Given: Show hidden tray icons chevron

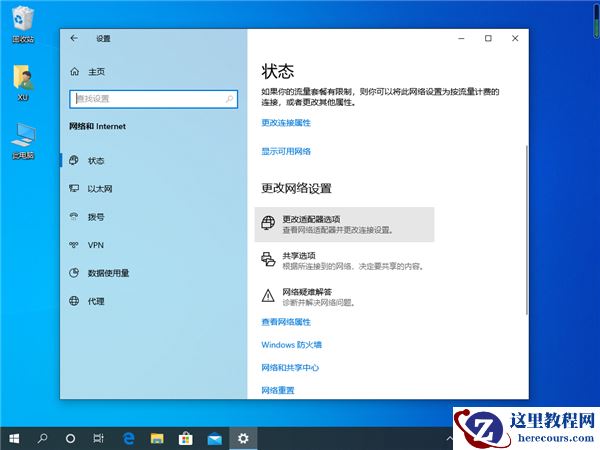Looking at the screenshot, I should [x=449, y=439].
